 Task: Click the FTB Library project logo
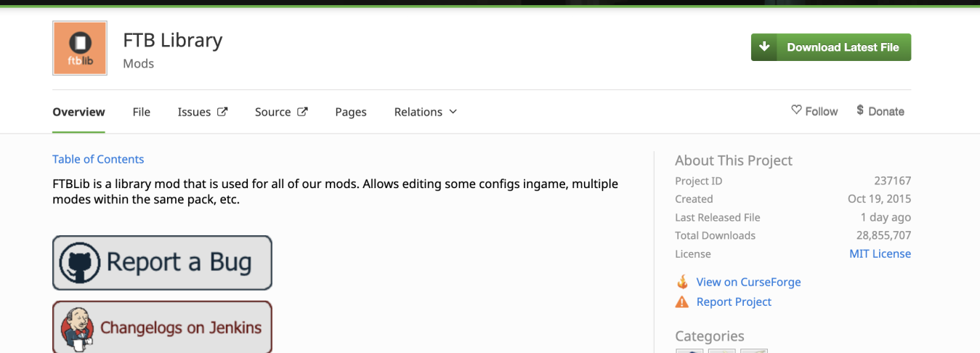click(80, 48)
